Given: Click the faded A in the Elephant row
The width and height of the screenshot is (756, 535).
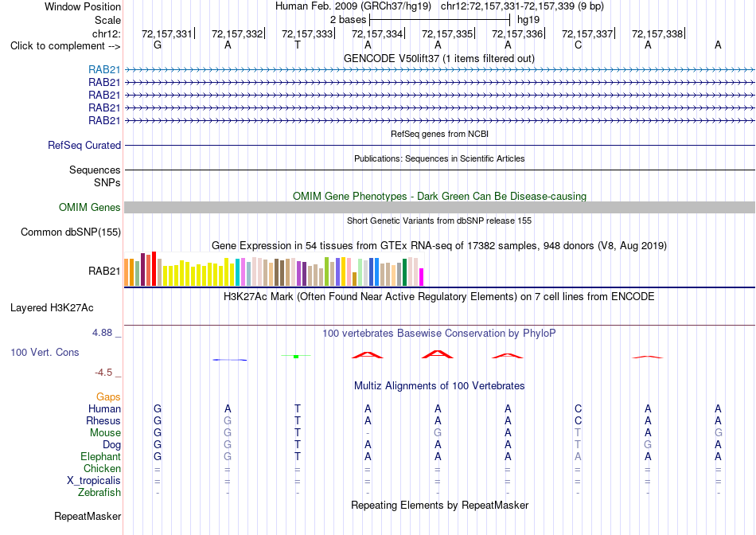Looking at the screenshot, I should (578, 456).
